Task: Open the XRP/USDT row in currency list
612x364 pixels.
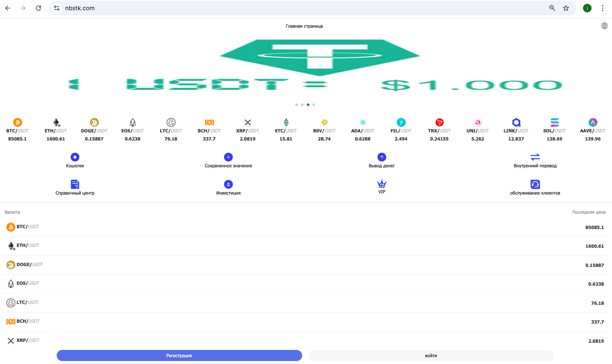Action: 306,341
